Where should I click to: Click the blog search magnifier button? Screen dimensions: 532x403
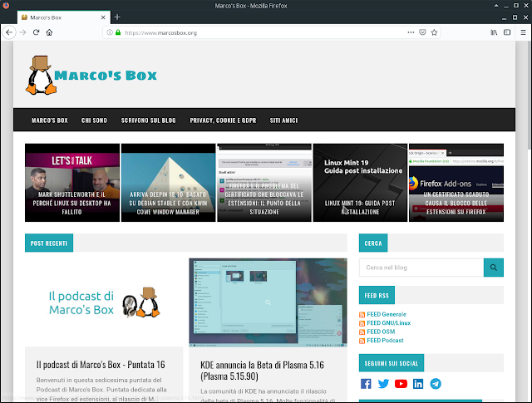pyautogui.click(x=494, y=268)
